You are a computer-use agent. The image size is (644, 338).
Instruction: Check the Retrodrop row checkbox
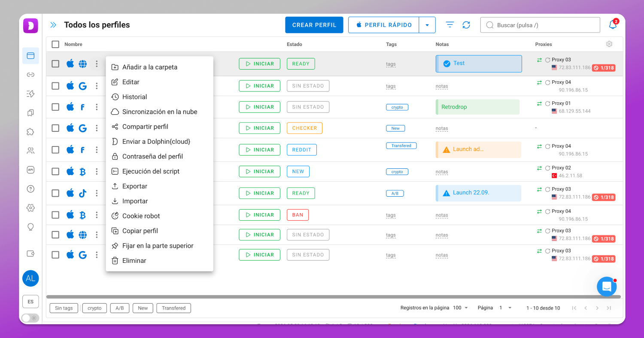tap(55, 107)
